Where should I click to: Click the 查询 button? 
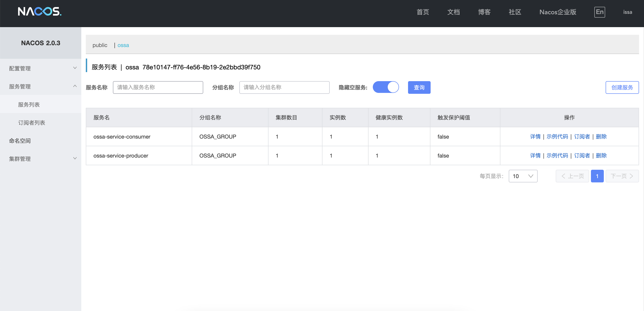click(419, 87)
